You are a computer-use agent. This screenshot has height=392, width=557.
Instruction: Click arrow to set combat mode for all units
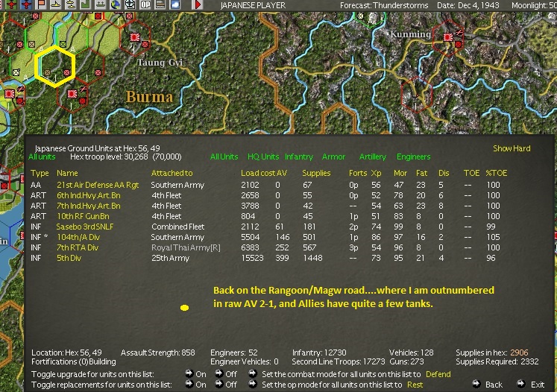[253, 373]
